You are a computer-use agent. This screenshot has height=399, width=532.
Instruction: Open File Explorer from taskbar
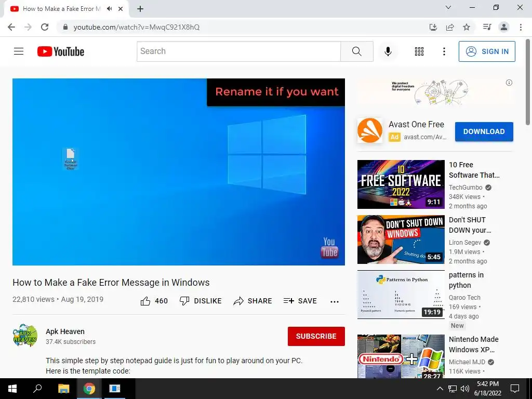point(63,389)
